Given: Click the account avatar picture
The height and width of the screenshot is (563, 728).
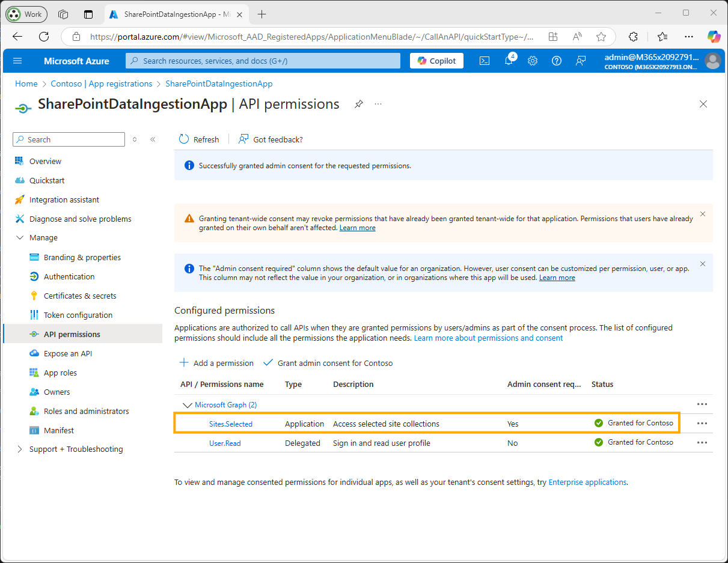Looking at the screenshot, I should 713,61.
